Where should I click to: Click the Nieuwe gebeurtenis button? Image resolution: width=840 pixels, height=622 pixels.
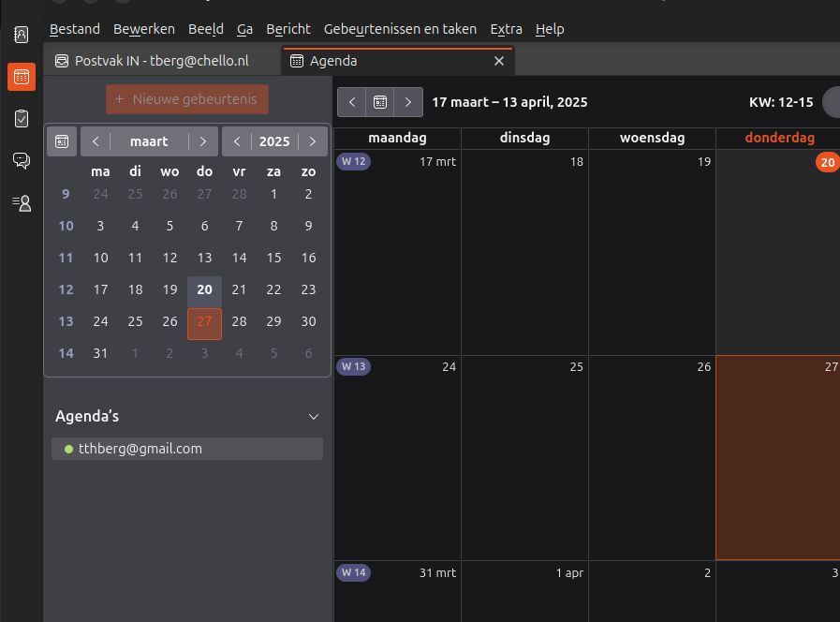tap(187, 99)
